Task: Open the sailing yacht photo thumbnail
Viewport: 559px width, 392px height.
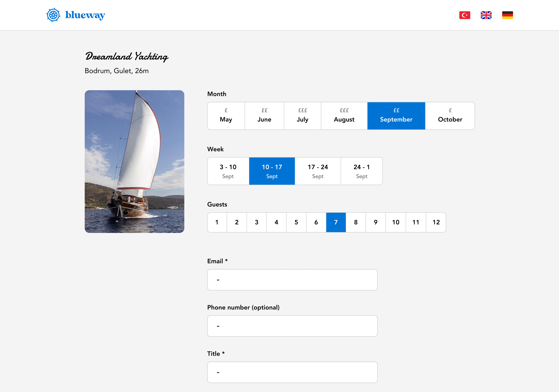Action: coord(134,161)
